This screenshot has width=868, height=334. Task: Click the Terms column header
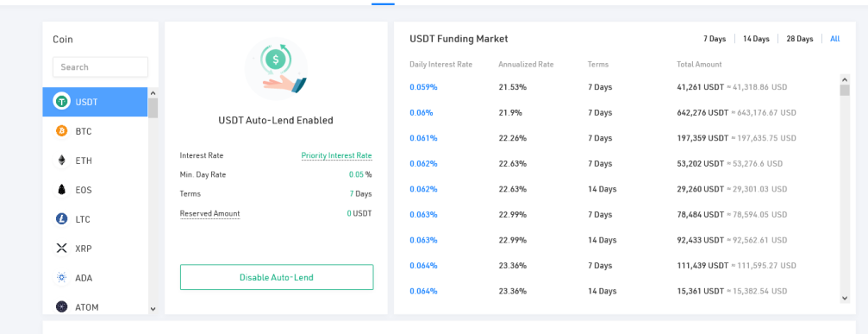point(598,64)
